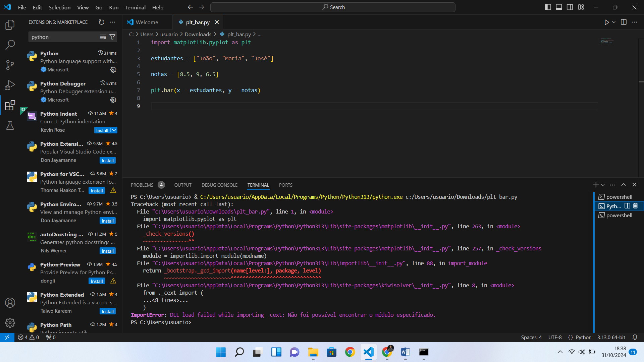
Task: Open Downloads folder breadcrumb
Action: [x=198, y=34]
